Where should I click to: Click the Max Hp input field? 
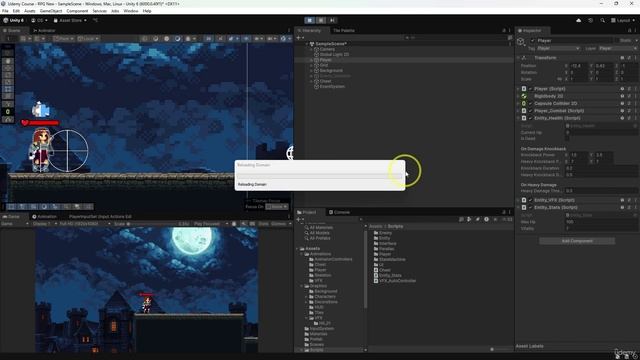(601, 222)
